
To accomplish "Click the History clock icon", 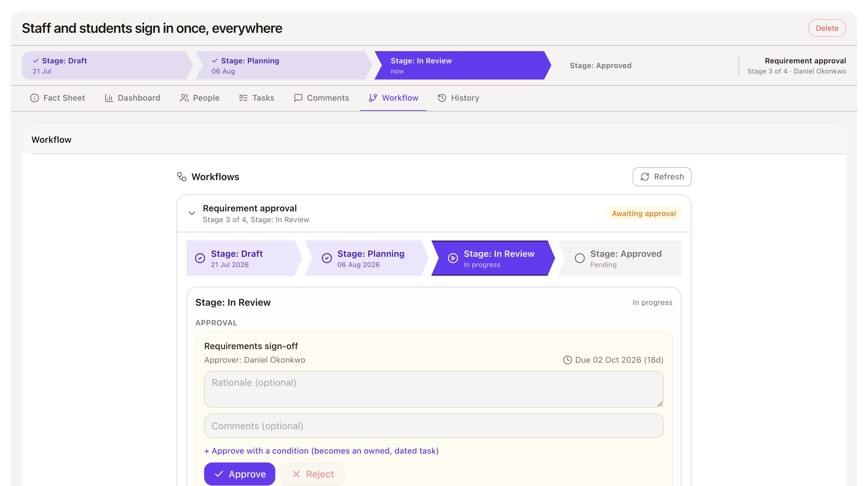I will [x=442, y=98].
